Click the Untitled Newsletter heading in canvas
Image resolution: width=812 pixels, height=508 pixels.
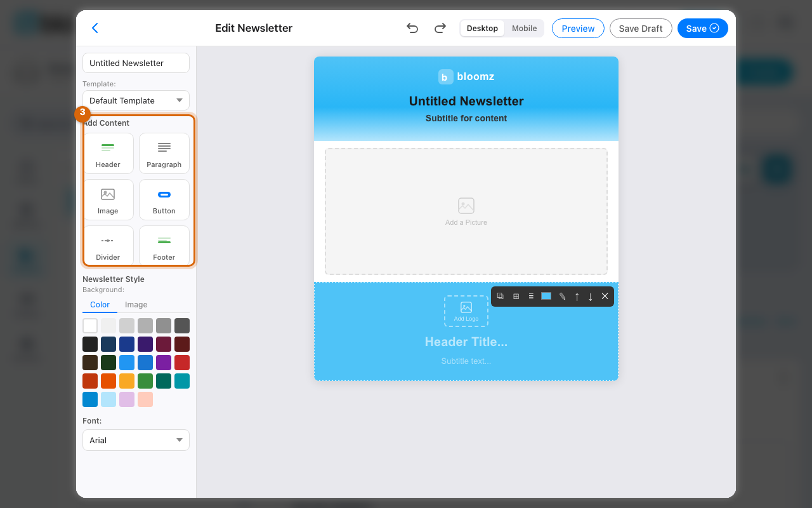(466, 101)
